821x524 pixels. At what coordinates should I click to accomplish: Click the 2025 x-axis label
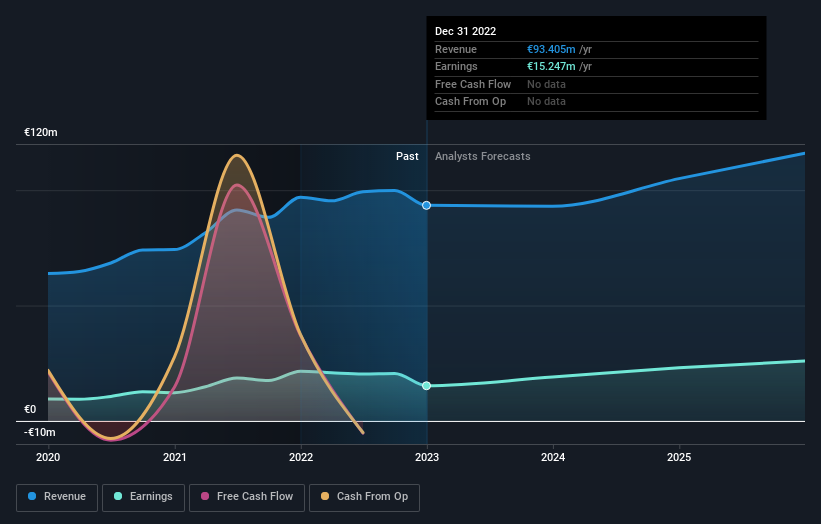[x=679, y=457]
